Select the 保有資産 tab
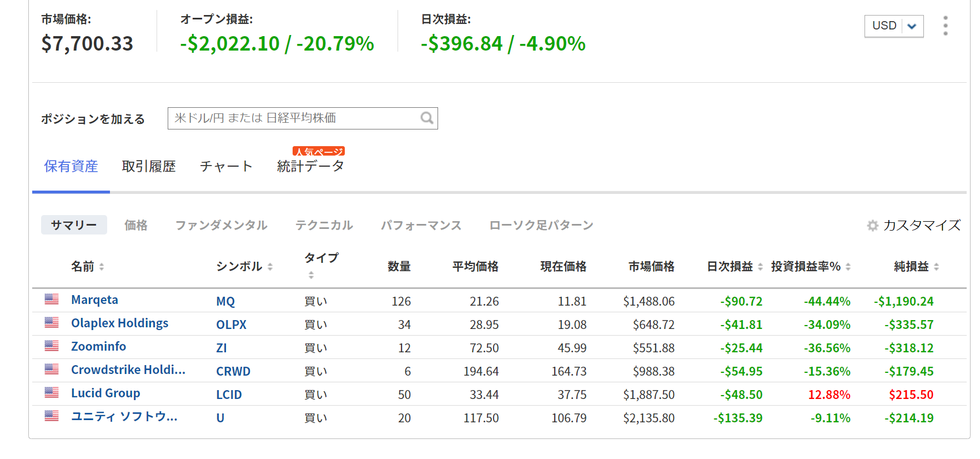 pyautogui.click(x=71, y=166)
